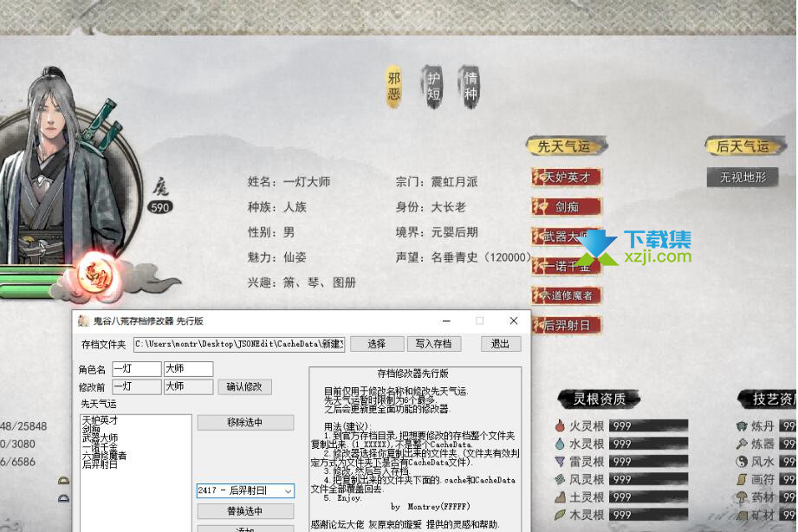The image size is (798, 532).
Task: Click the 木灵根 leaf icon
Action: 560,516
